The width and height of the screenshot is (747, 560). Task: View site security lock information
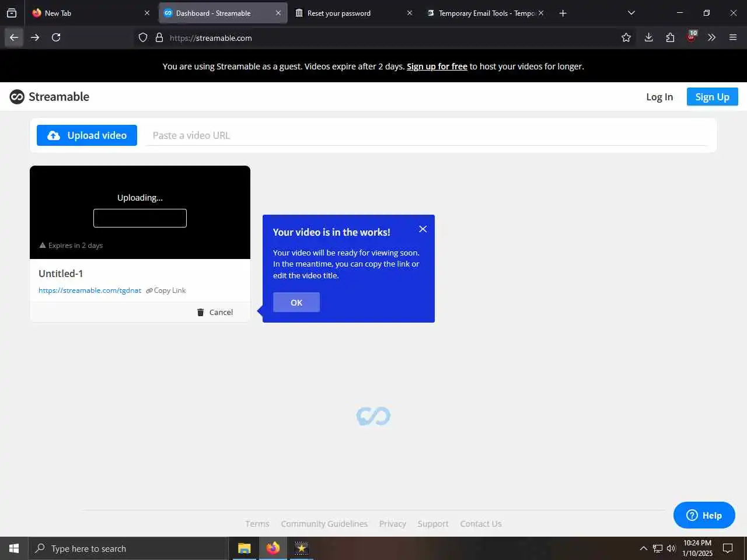pos(159,38)
